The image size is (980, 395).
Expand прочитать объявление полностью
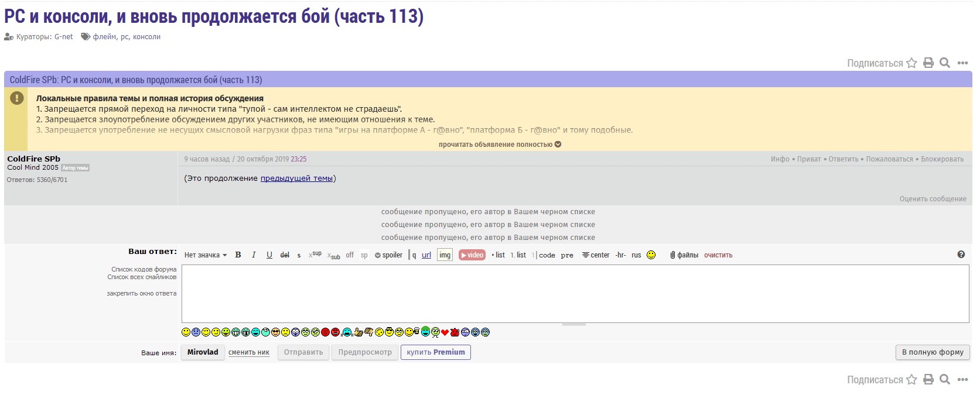[500, 145]
